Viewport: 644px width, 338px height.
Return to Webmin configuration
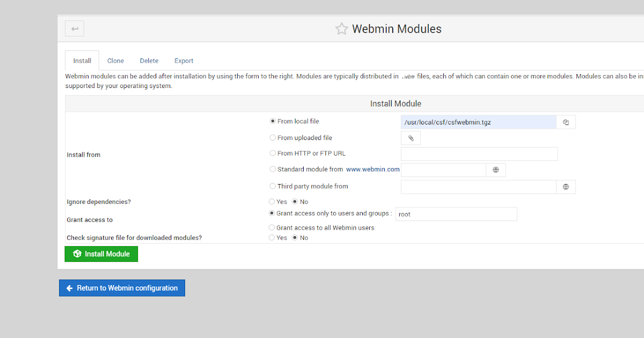(122, 288)
